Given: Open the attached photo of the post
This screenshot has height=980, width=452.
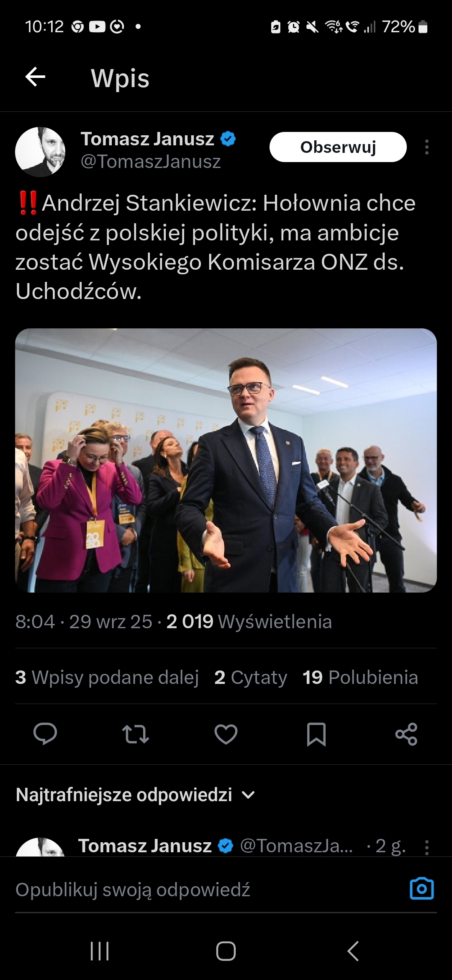Looking at the screenshot, I should pyautogui.click(x=226, y=460).
